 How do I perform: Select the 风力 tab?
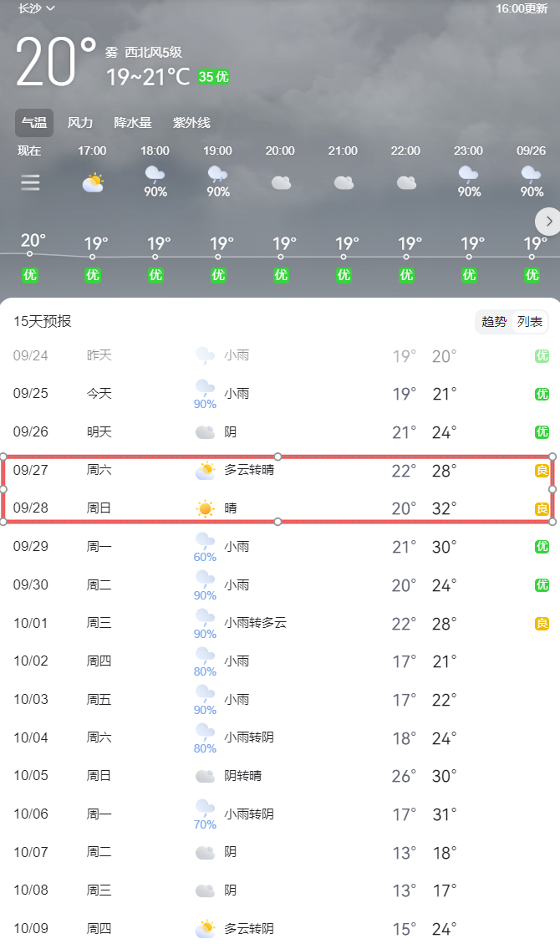(80, 123)
